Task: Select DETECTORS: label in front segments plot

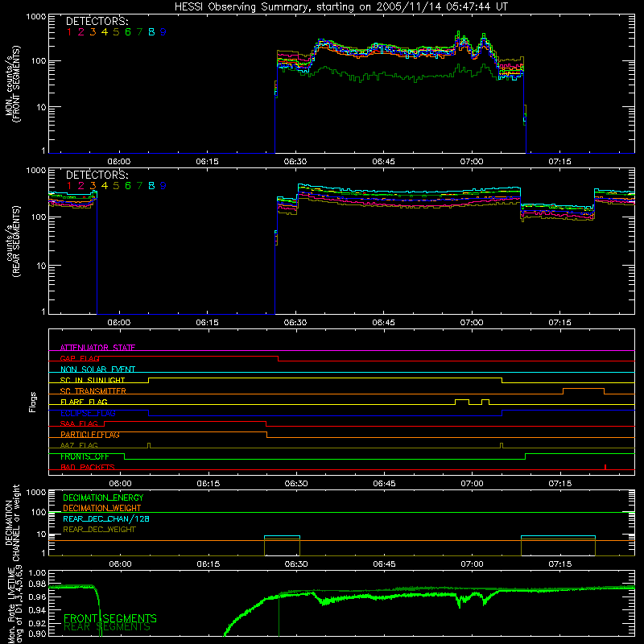Action: (97, 21)
